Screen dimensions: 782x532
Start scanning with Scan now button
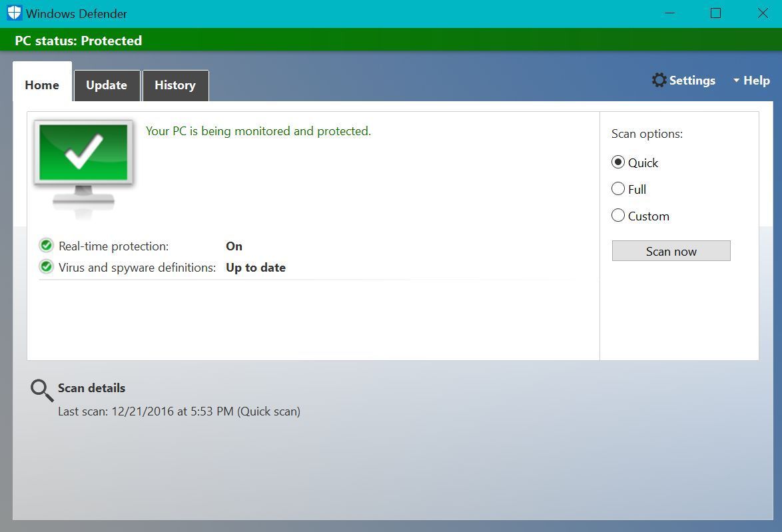point(671,251)
